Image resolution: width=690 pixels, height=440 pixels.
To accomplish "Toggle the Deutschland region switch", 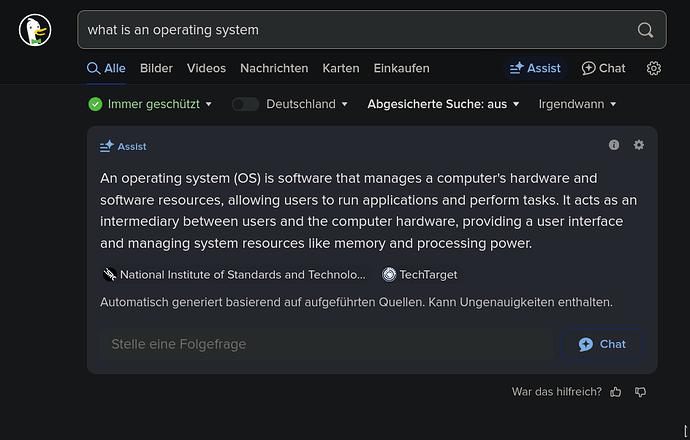I will tap(245, 104).
